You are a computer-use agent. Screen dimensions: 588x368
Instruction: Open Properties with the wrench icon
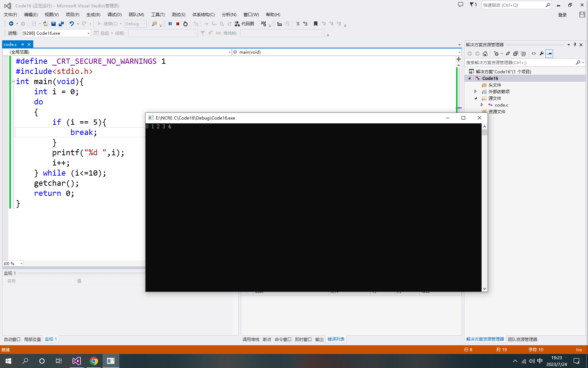pos(541,54)
